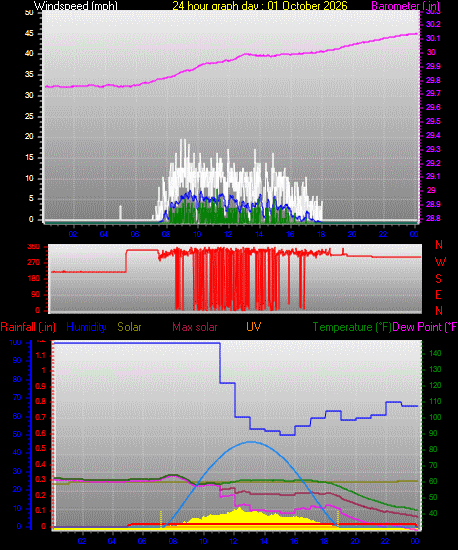Click hour 12 on wind graph time axis
This screenshot has height=550, width=458.
click(228, 234)
